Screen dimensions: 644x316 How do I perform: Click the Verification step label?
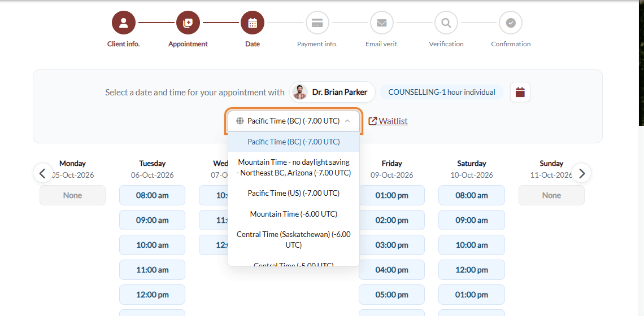pos(446,44)
